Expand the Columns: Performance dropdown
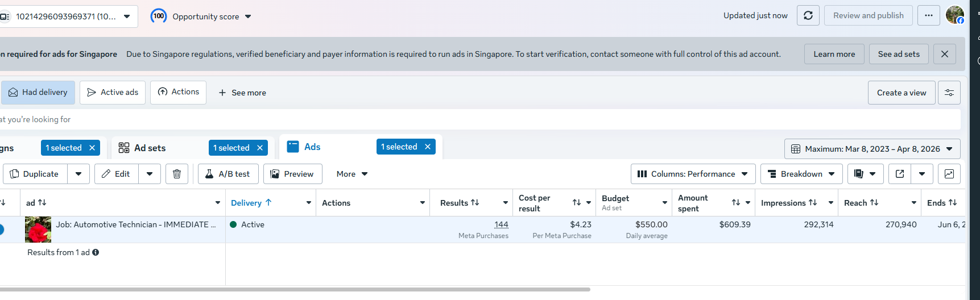980x300 pixels. pos(693,174)
